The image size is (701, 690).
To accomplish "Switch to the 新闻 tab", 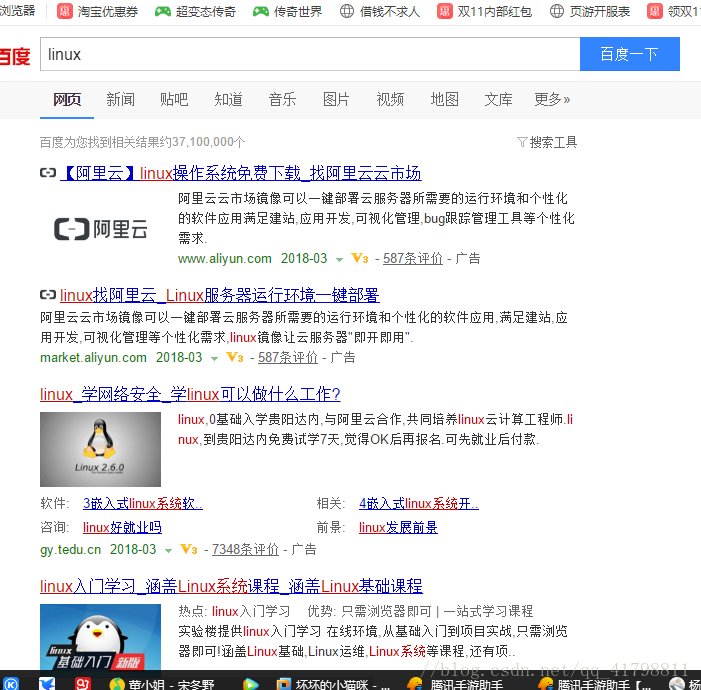I will 120,99.
